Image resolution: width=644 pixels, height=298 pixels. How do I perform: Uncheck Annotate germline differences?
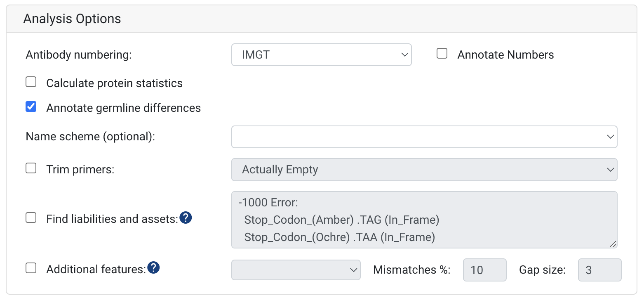(x=31, y=107)
